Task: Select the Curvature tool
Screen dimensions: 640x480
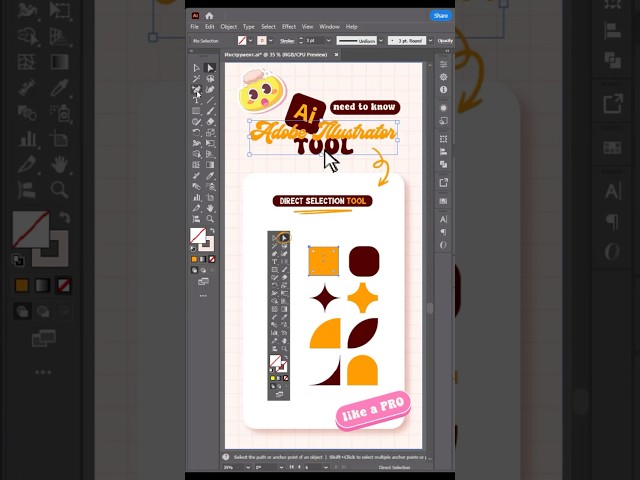Action: tap(210, 89)
